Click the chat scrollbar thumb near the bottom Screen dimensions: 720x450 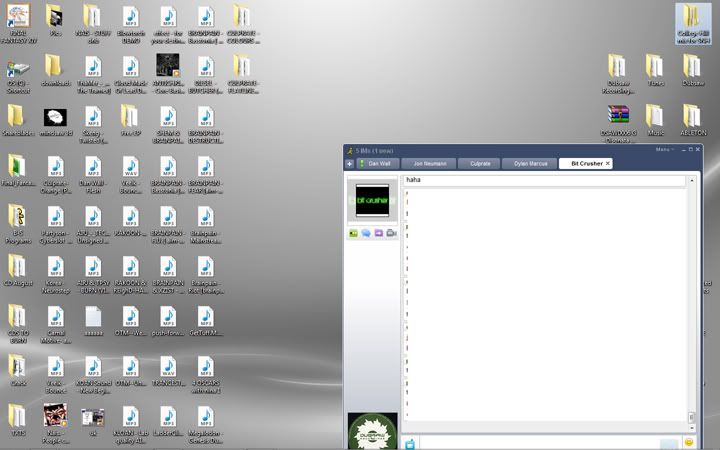click(x=692, y=417)
